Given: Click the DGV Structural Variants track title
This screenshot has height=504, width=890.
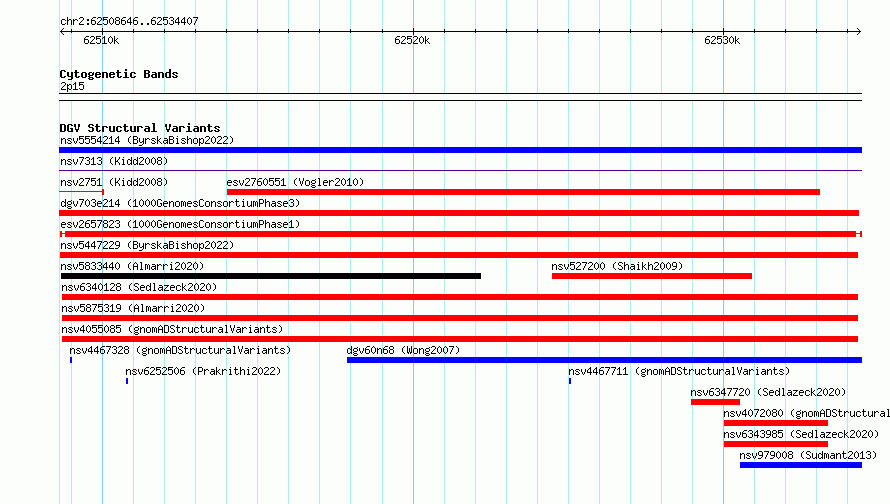Looking at the screenshot, I should pos(140,128).
